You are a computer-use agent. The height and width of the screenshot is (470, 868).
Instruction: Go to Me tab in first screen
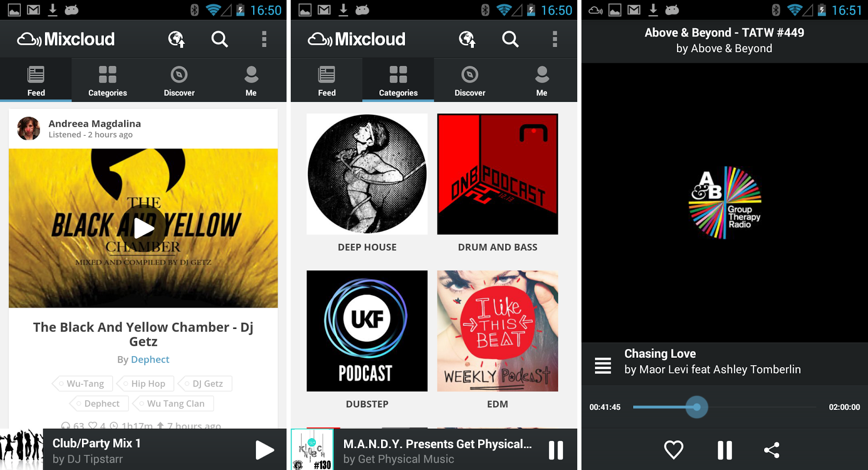[x=251, y=80]
